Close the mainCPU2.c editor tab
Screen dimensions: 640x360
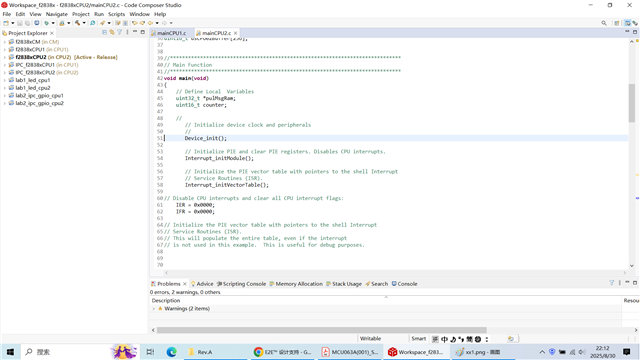click(236, 33)
